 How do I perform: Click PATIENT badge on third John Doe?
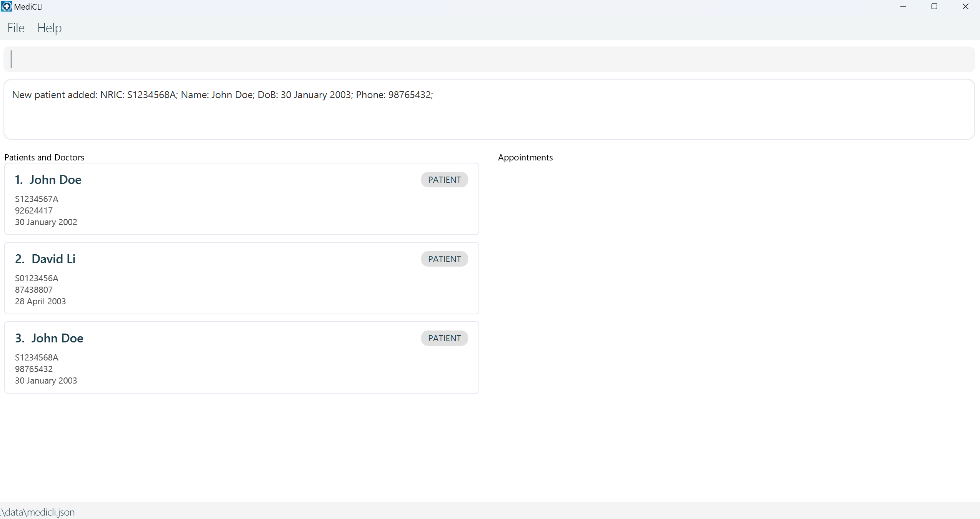444,338
